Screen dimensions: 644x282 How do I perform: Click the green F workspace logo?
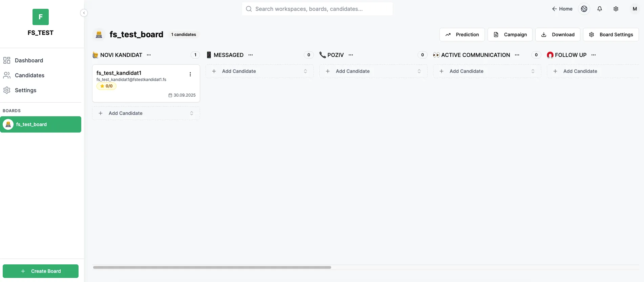tap(41, 17)
